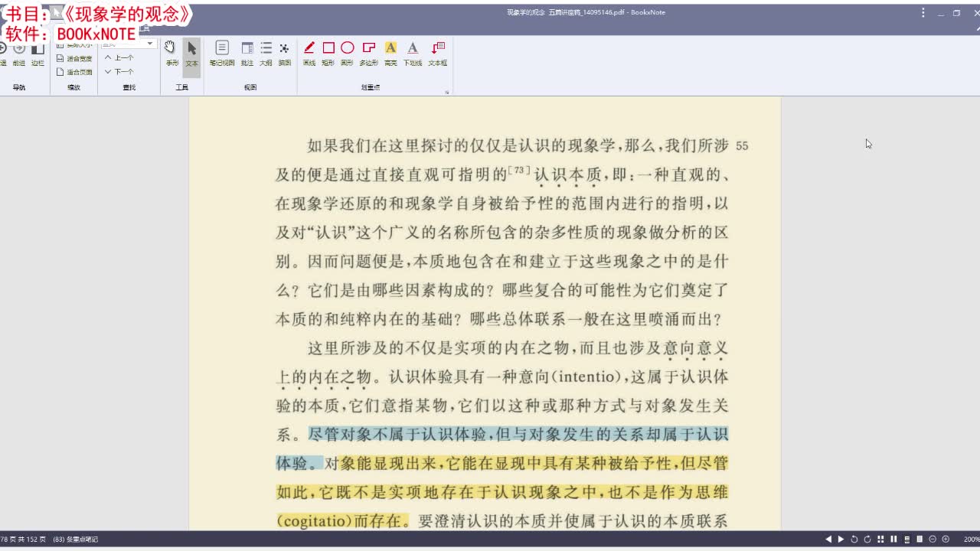Zoom out with the minus icon

[933, 539]
